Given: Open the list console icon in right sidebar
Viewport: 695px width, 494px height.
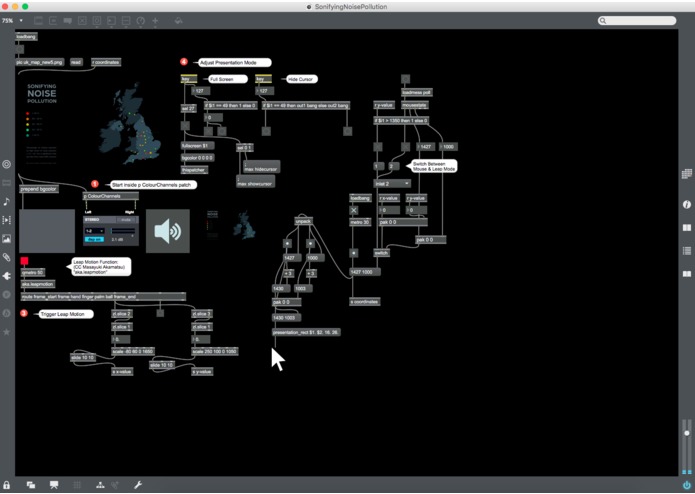Looking at the screenshot, I should [x=687, y=251].
